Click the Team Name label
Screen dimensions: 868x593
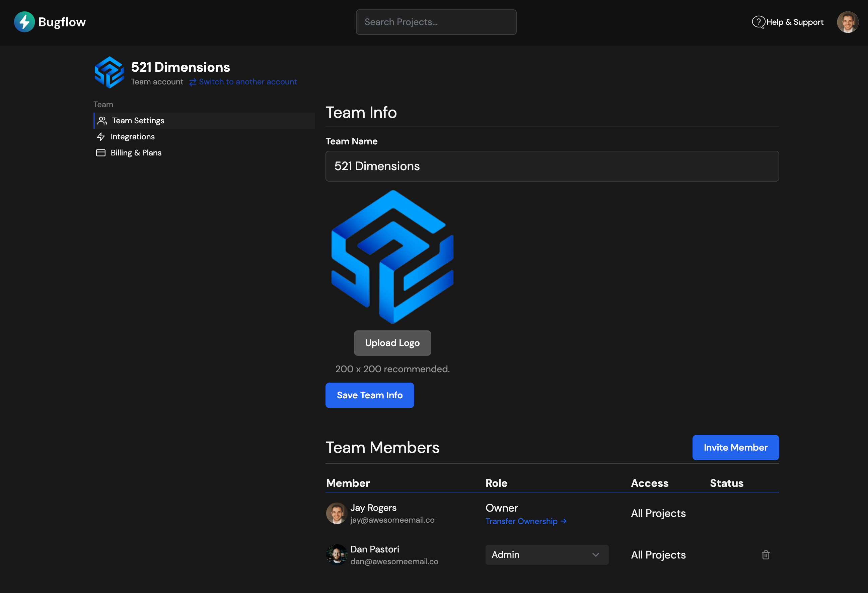point(352,141)
